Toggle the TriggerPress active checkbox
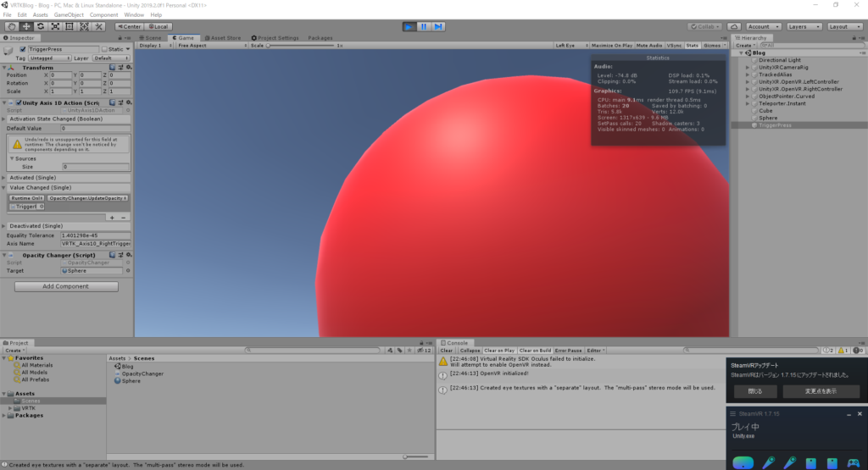The height and width of the screenshot is (470, 868). [x=23, y=49]
